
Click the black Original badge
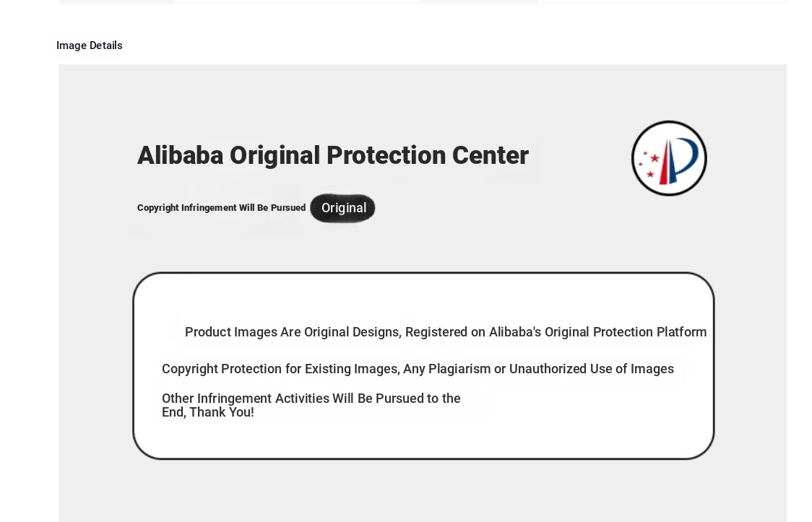343,208
